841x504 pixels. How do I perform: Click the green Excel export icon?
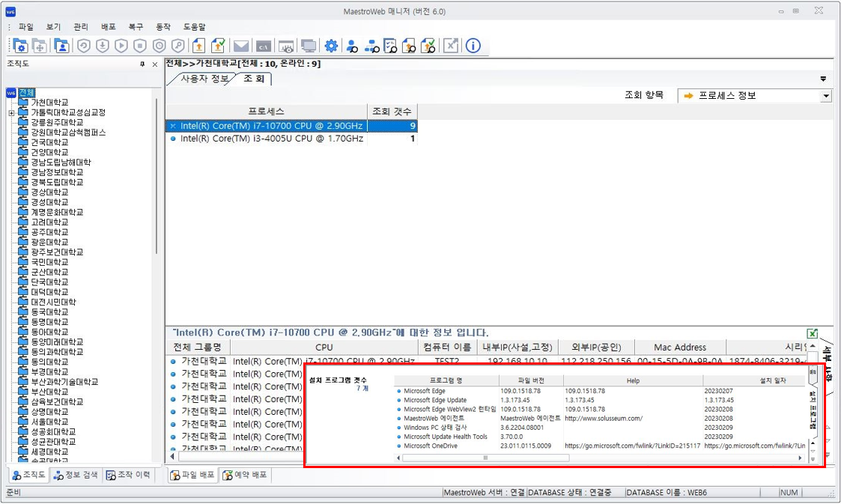(813, 333)
